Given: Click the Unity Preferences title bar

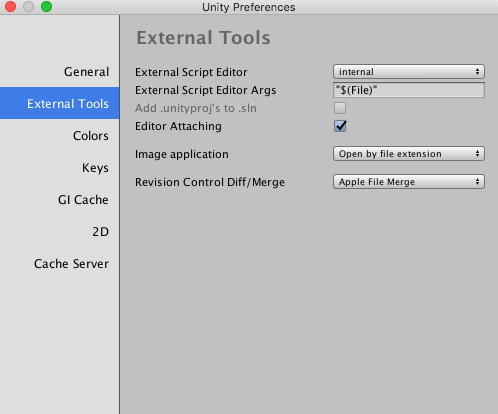Looking at the screenshot, I should (249, 7).
